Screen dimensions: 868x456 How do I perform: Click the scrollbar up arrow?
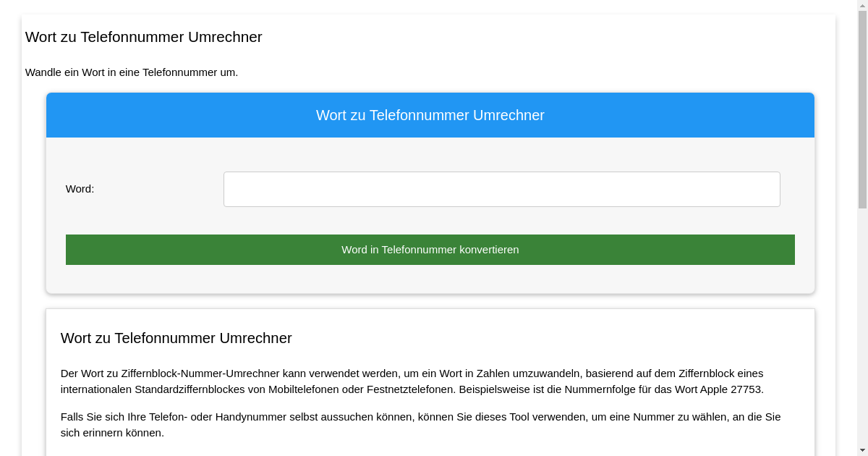pos(863,5)
